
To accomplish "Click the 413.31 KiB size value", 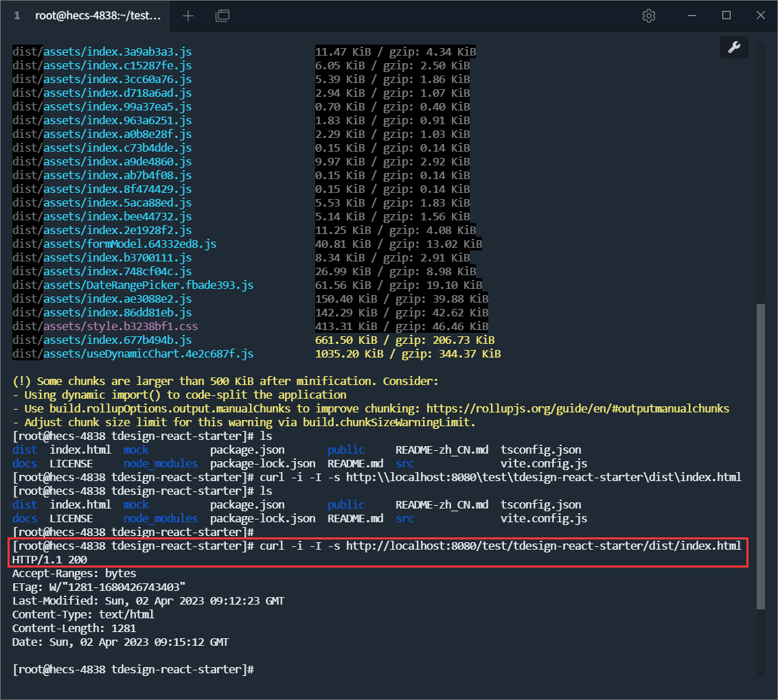I will (x=346, y=326).
